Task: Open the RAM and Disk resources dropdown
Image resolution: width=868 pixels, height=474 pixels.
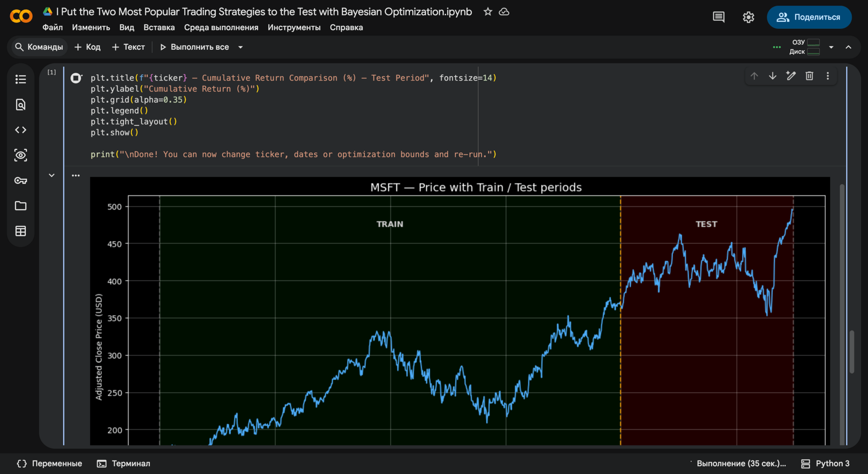Action: click(x=831, y=47)
